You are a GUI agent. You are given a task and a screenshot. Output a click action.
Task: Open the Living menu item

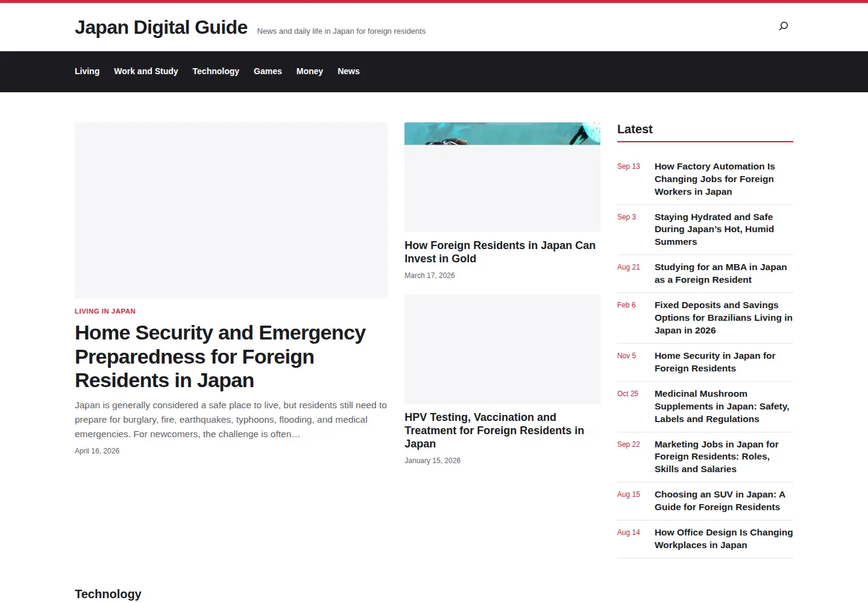point(87,71)
